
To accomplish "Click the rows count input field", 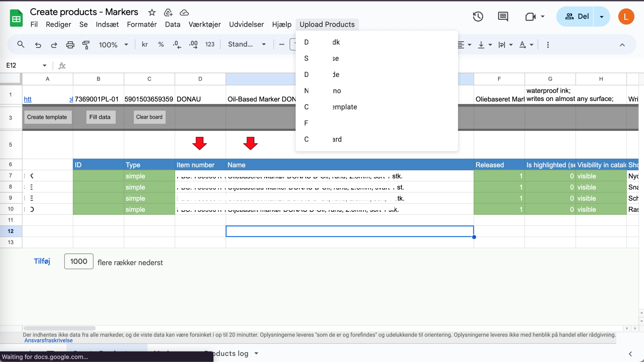I will click(78, 261).
